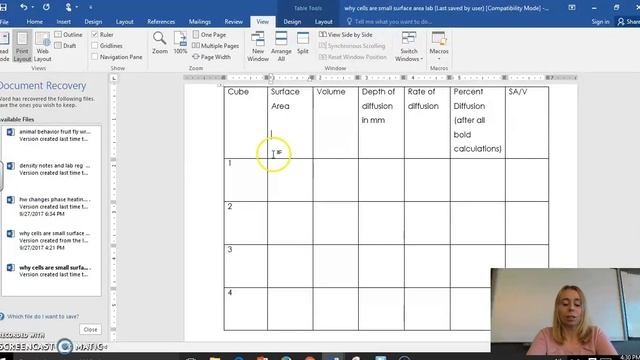This screenshot has height=360, width=640.
Task: Open the Mailings tab
Action: [200, 22]
